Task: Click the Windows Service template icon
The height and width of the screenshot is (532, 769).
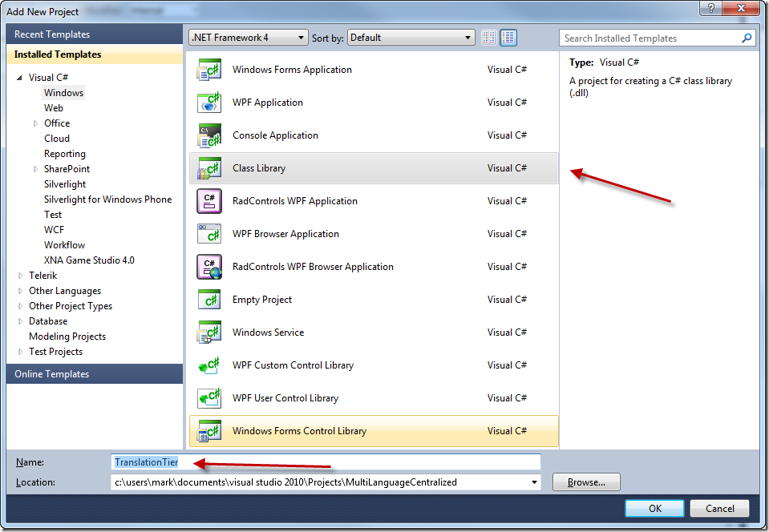Action: pyautogui.click(x=209, y=332)
